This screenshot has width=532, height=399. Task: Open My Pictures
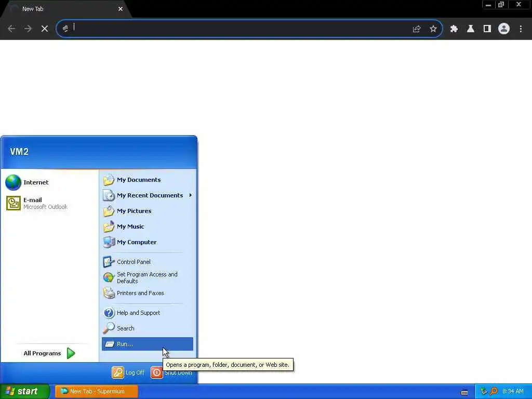(x=148, y=211)
